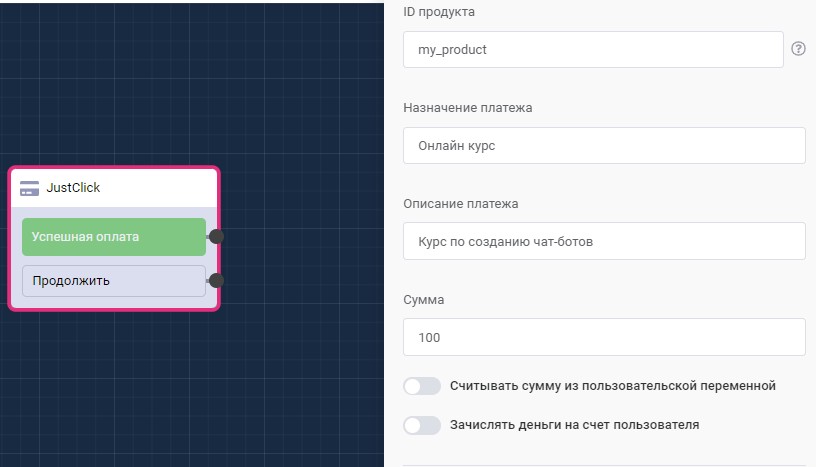Click the JustClick node title text
Image resolution: width=816 pixels, height=467 pixels.
click(73, 188)
